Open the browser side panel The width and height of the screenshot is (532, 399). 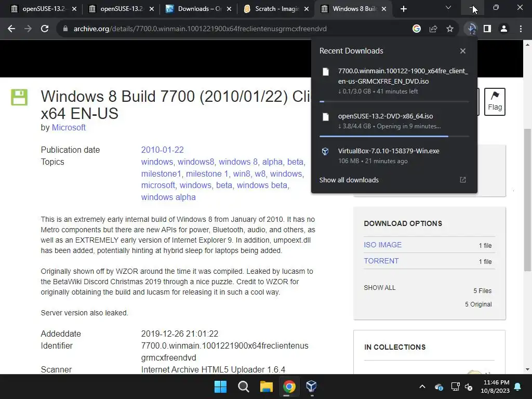[x=487, y=29]
